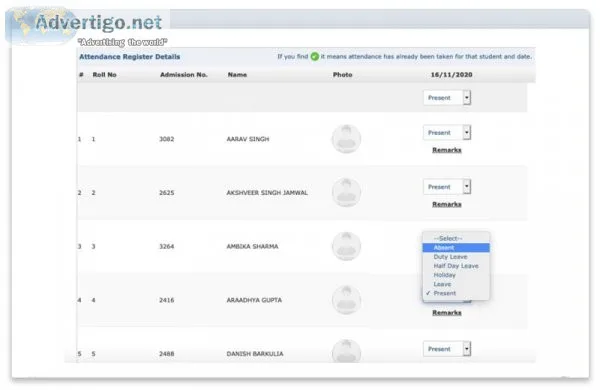Screen dimensions: 600x390
Task: Click the name AMBIKA SHARMA
Action: coord(252,246)
